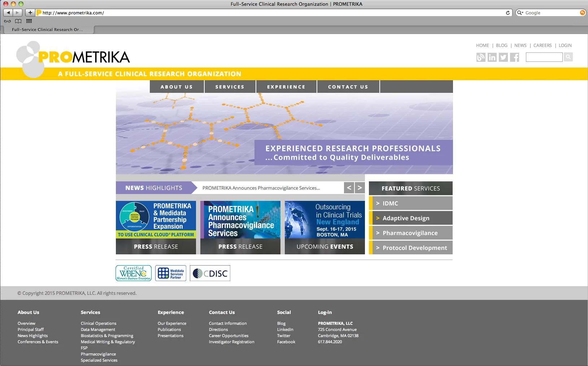Open the CDISC logo
The width and height of the screenshot is (588, 366).
click(x=210, y=273)
